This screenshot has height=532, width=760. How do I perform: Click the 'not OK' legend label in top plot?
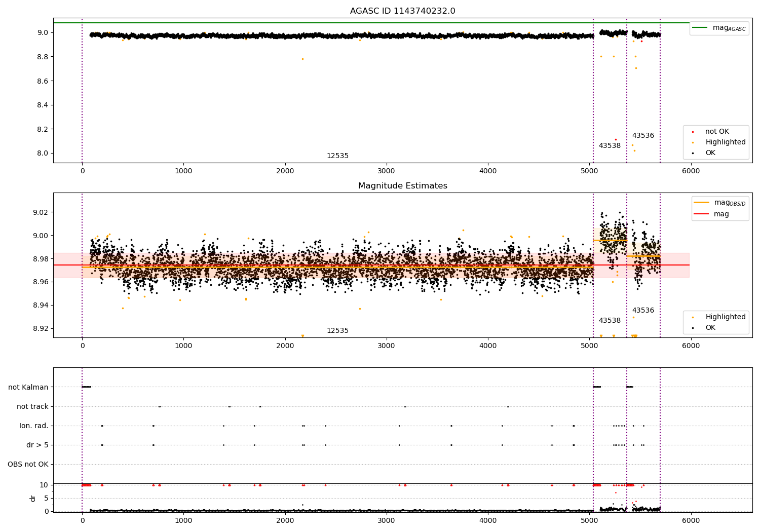pyautogui.click(x=717, y=132)
